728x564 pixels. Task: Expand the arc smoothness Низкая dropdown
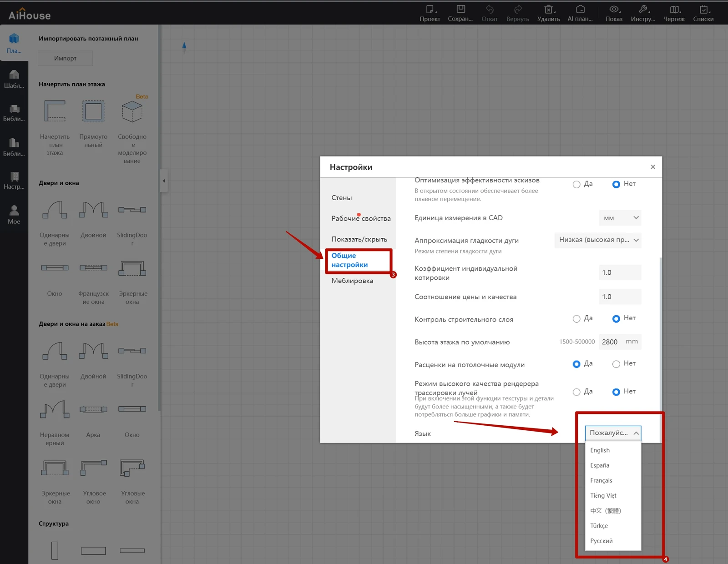(x=597, y=240)
